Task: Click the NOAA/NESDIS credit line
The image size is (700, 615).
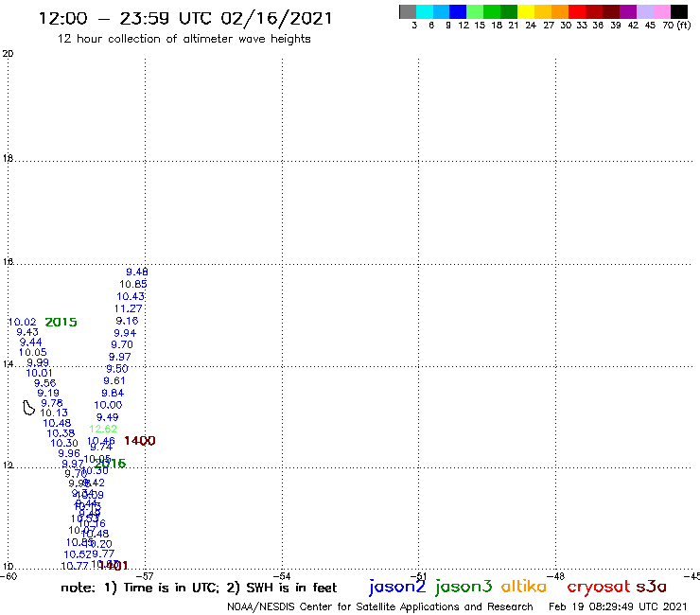Action: 380,606
